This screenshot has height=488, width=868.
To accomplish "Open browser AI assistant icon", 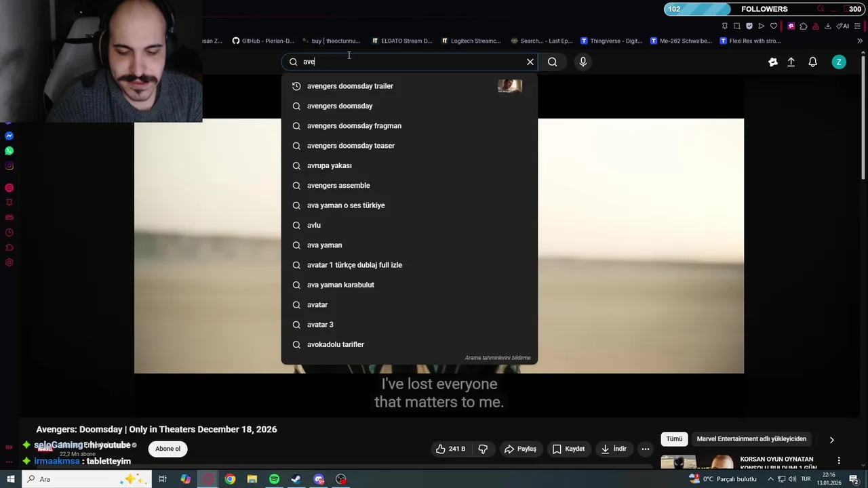I will tap(843, 26).
